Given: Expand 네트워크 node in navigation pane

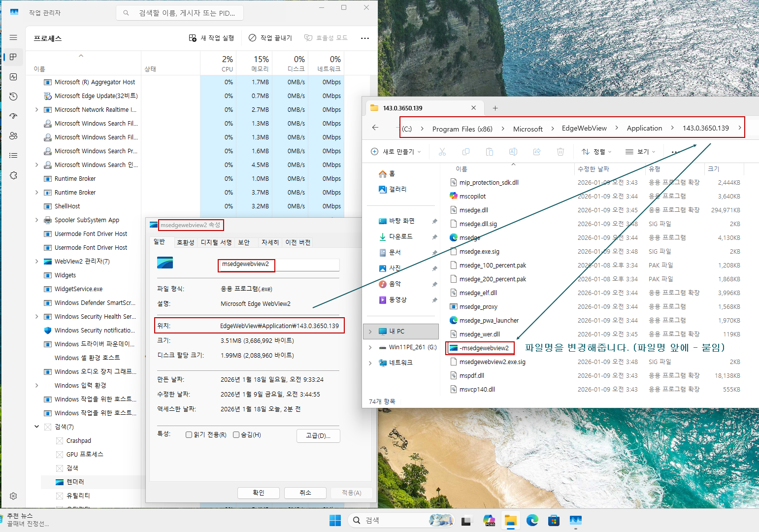Looking at the screenshot, I should click(x=370, y=363).
